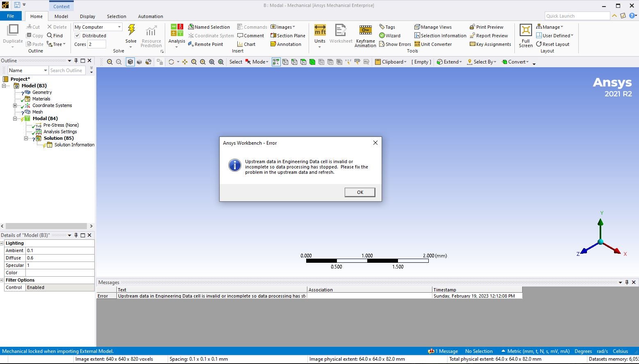Collapse the Solution (B5) tree node
Screen dimensions: 639x364
[x=26, y=138]
